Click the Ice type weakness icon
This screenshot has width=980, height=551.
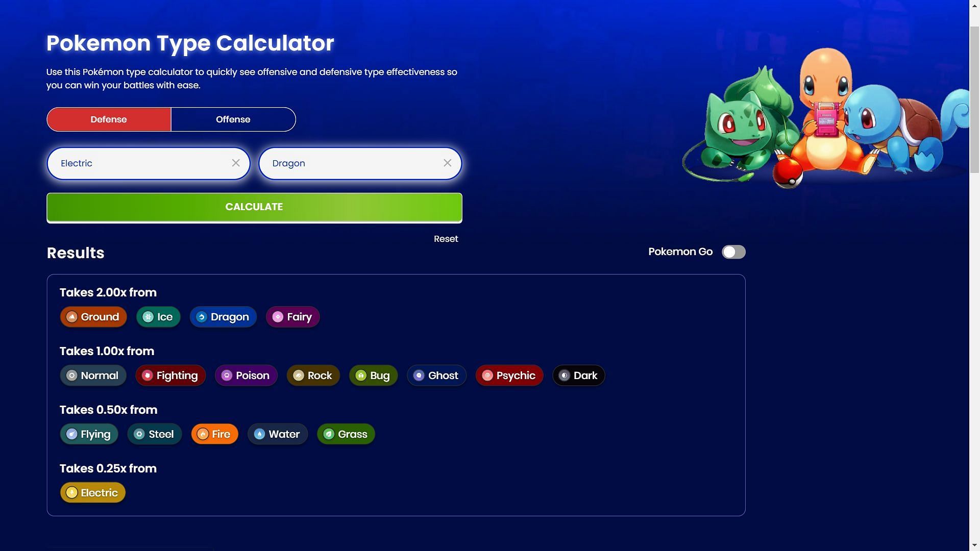148,316
